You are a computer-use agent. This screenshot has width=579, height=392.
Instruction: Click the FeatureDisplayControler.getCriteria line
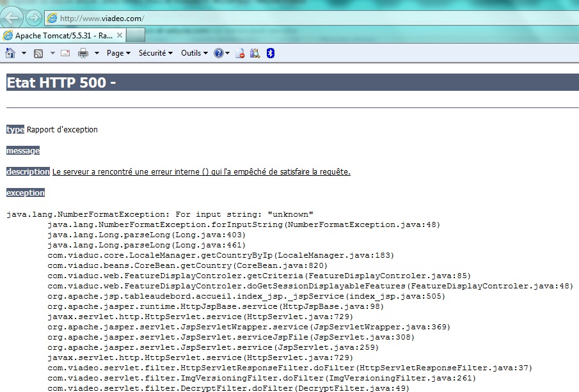click(259, 276)
